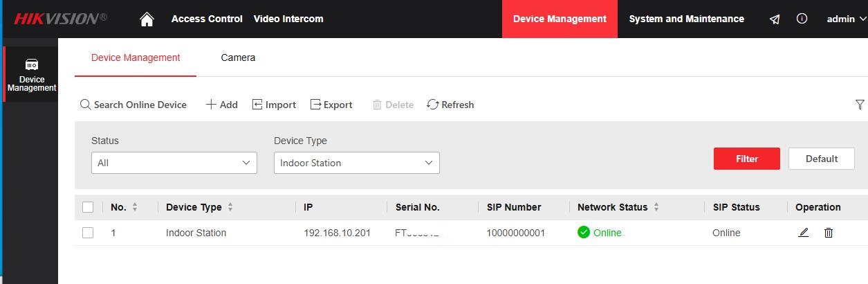The image size is (868, 284).
Task: Click the SIP Status column header
Action: (736, 207)
